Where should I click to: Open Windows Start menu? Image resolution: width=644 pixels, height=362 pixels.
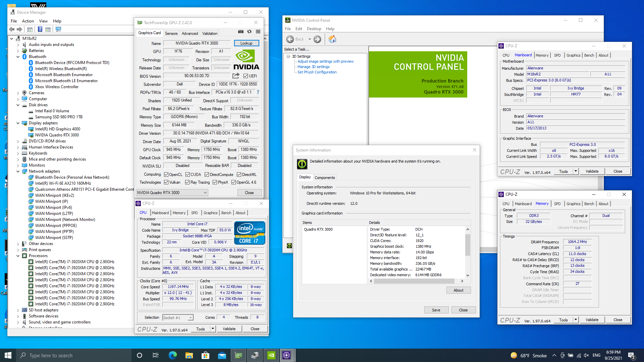[x=8, y=355]
